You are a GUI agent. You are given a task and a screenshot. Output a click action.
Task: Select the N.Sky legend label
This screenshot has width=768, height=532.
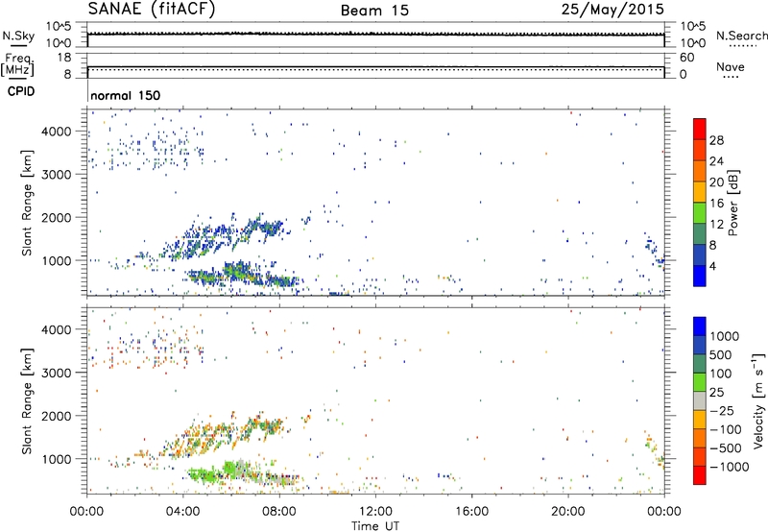point(18,36)
